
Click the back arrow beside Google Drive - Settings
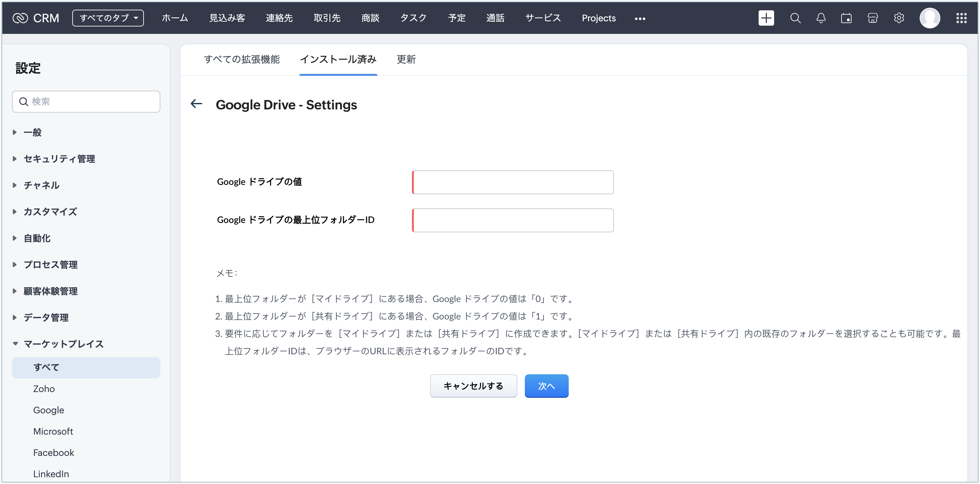point(196,104)
